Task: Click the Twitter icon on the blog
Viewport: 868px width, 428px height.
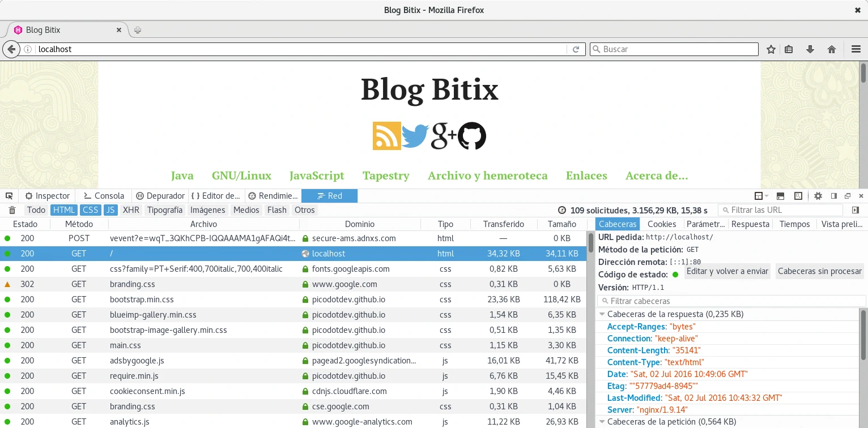Action: point(415,136)
